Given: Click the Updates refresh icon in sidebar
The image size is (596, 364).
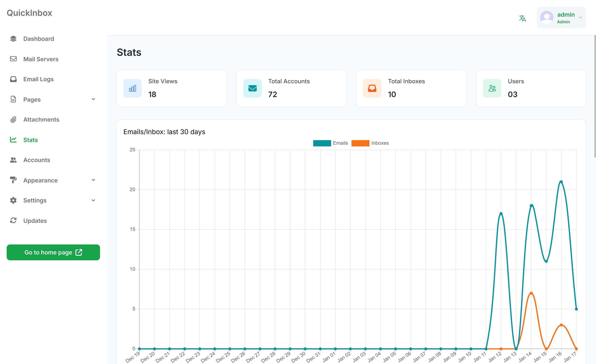Looking at the screenshot, I should coord(13,221).
